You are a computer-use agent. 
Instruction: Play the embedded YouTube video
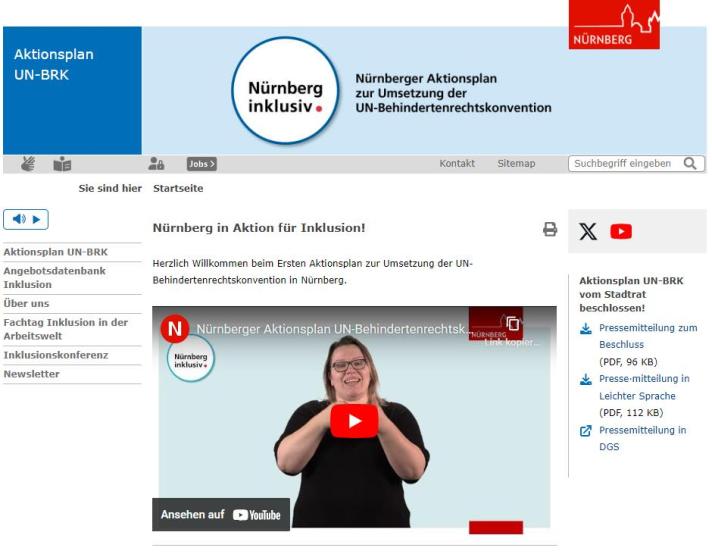[x=354, y=421]
